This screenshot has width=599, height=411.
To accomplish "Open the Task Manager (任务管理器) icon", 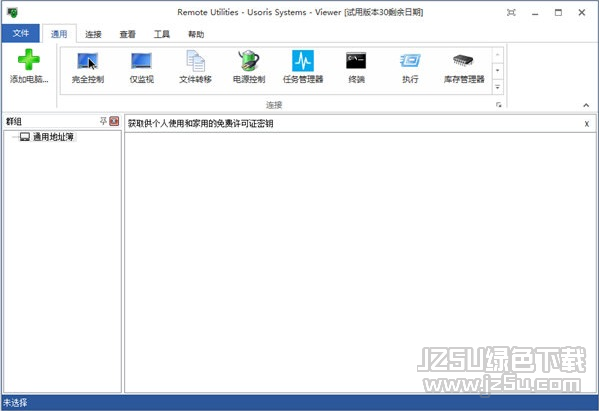I will pos(303,61).
